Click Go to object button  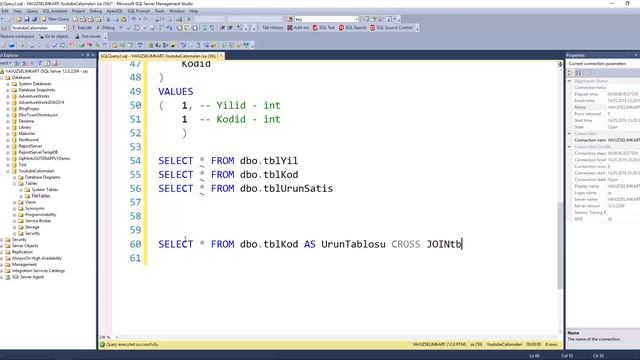point(54,36)
